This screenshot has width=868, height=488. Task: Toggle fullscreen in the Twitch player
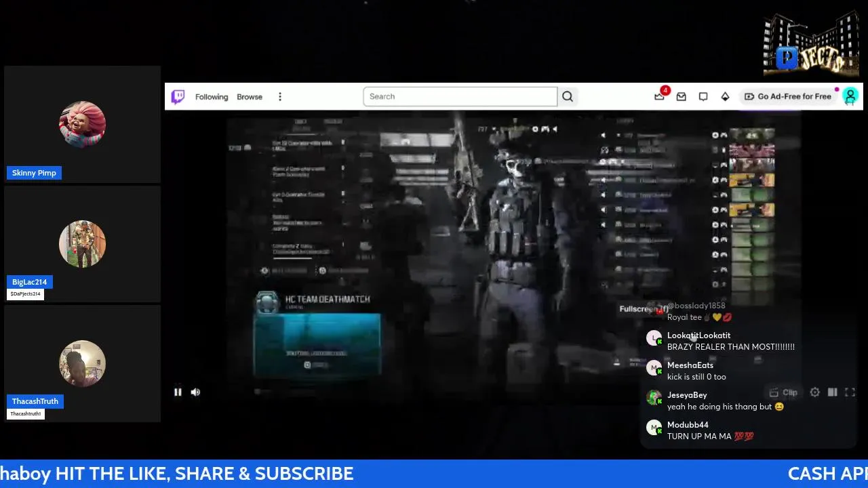click(x=850, y=392)
